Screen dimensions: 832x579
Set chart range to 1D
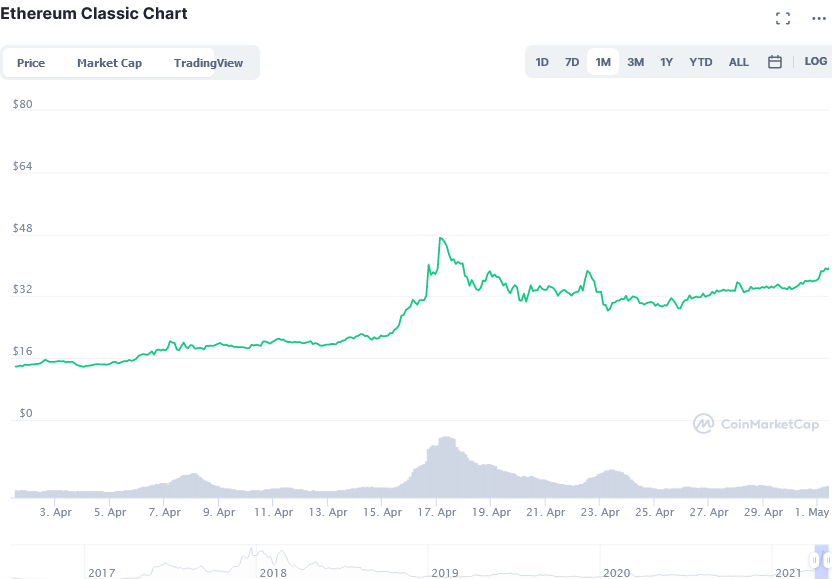542,62
